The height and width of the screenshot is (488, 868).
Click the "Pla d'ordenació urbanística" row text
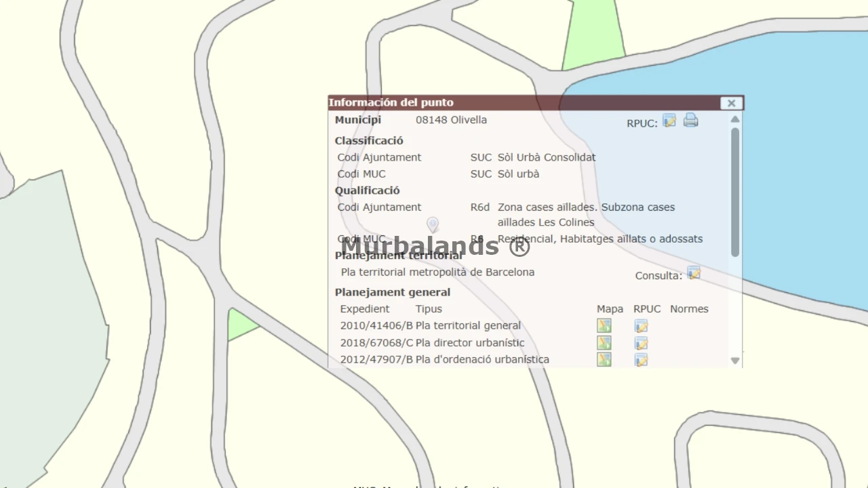pyautogui.click(x=482, y=359)
